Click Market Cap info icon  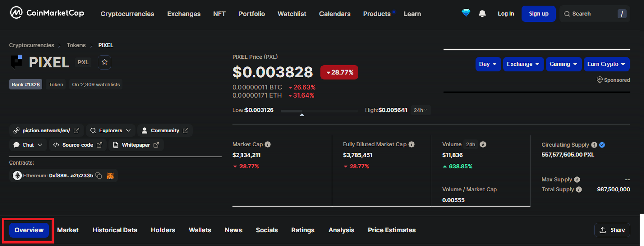click(x=268, y=145)
